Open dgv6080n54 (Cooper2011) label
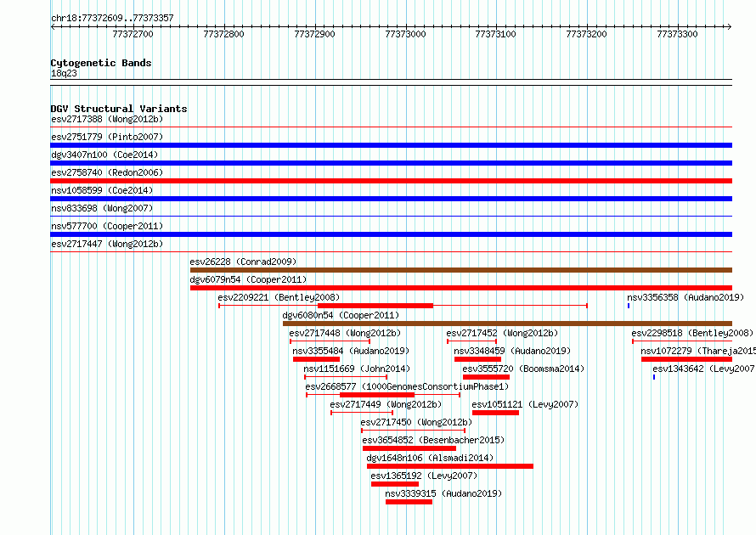The image size is (756, 535). pyautogui.click(x=341, y=315)
